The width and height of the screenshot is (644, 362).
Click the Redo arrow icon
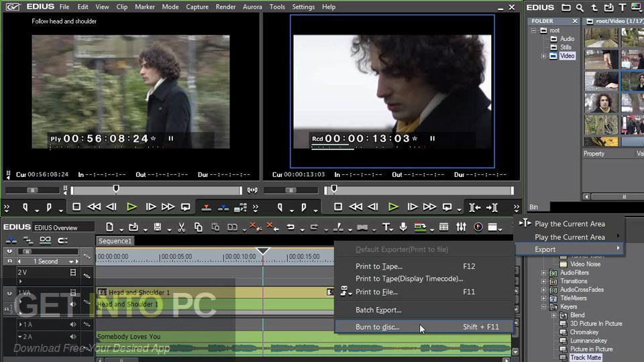pos(314,227)
